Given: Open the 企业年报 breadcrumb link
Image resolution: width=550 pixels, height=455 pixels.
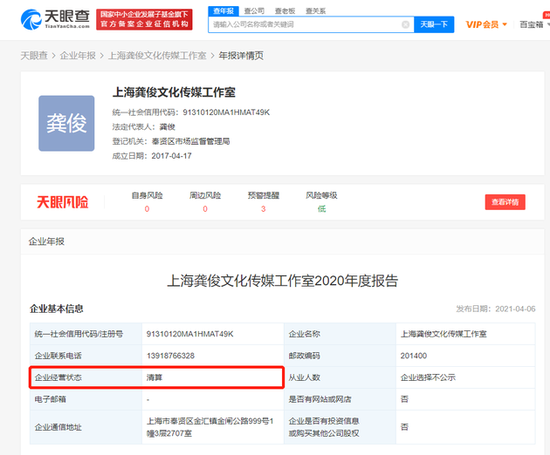Looking at the screenshot, I should point(78,55).
